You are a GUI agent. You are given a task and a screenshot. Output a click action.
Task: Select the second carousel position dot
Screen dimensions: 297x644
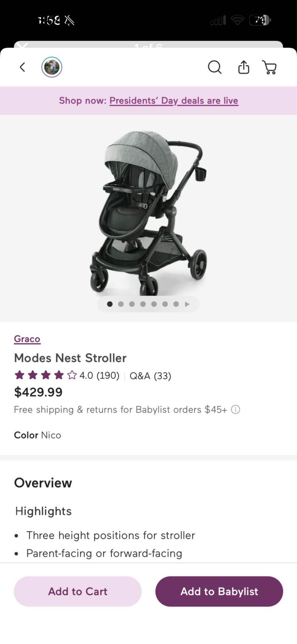tap(121, 304)
